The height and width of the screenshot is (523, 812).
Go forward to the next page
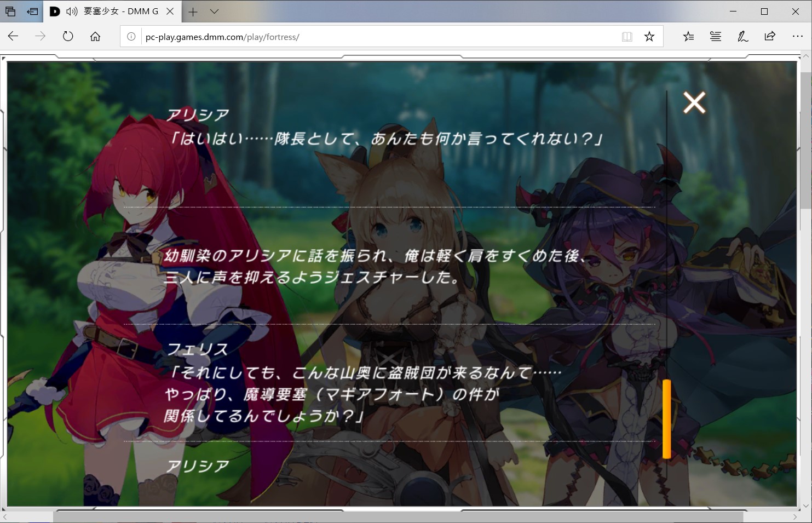click(41, 37)
